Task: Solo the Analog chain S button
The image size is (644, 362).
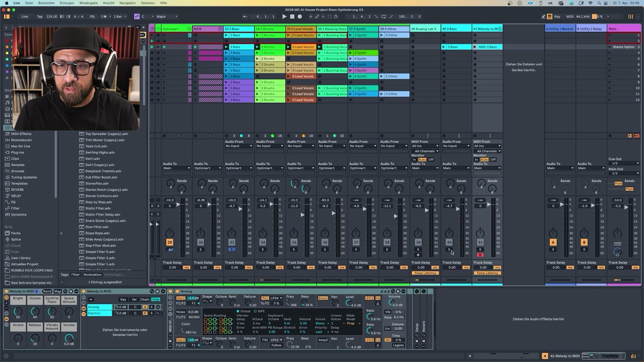Action: pos(151,307)
